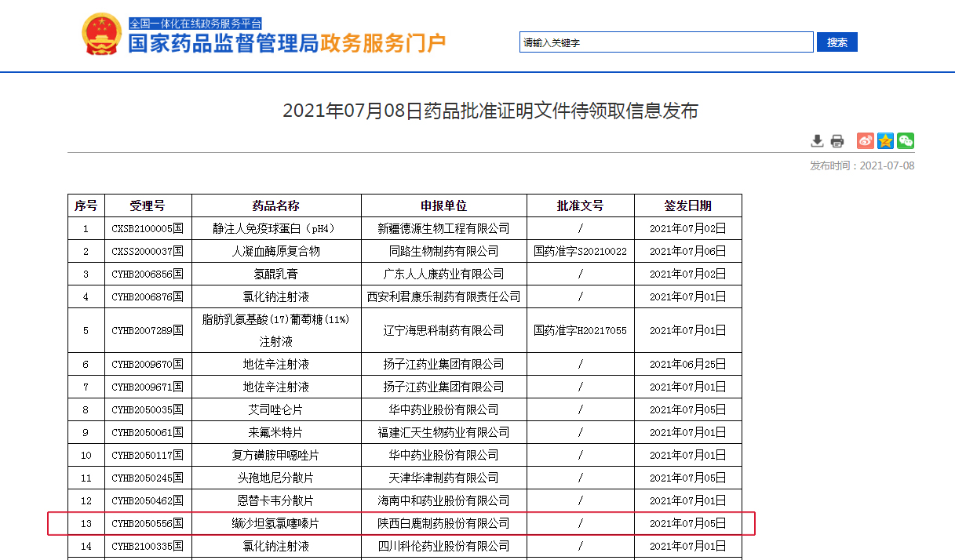The image size is (955, 560).
Task: Click the applicant 扬子江药业集团有限公司 in row 6
Action: pyautogui.click(x=443, y=365)
